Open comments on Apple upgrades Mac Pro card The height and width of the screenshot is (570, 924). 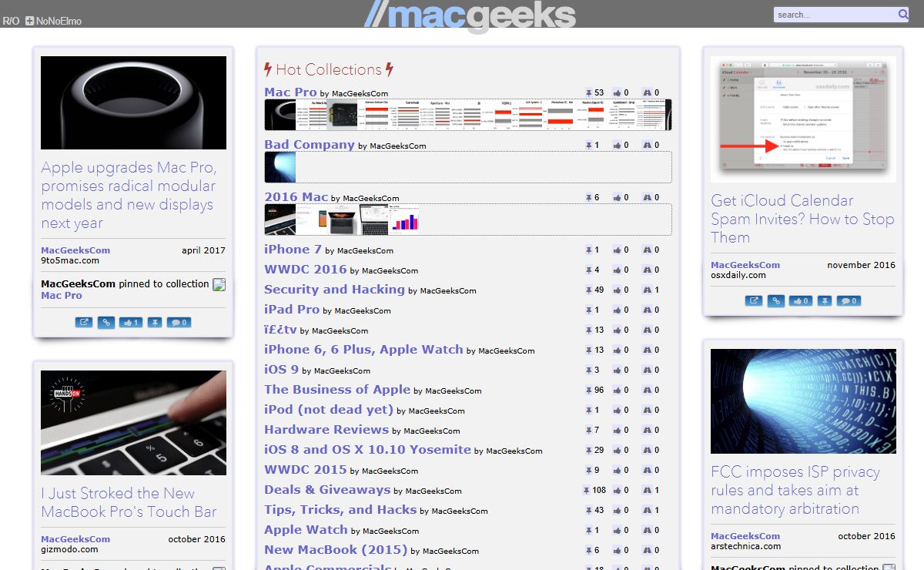(x=179, y=322)
